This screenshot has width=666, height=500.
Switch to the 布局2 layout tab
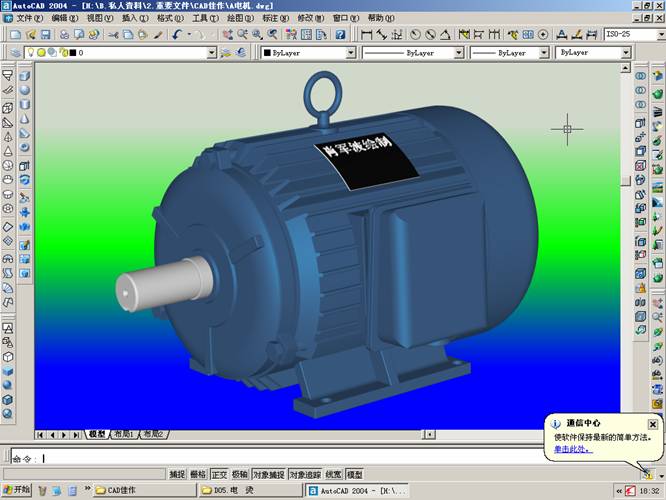point(154,434)
